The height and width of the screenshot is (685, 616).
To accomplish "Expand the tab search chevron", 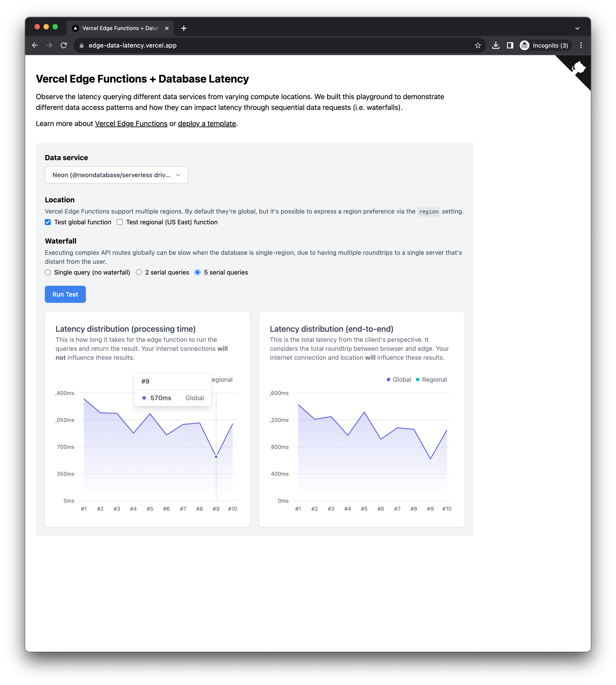I will [577, 28].
